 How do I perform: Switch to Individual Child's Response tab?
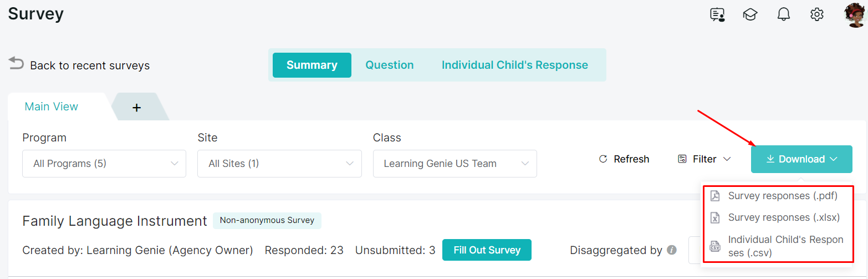[515, 65]
